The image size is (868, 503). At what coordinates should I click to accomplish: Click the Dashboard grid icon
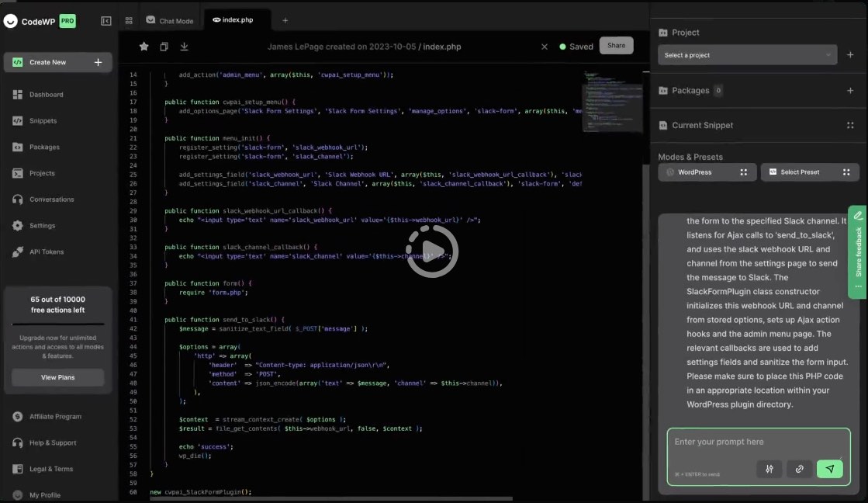[18, 95]
